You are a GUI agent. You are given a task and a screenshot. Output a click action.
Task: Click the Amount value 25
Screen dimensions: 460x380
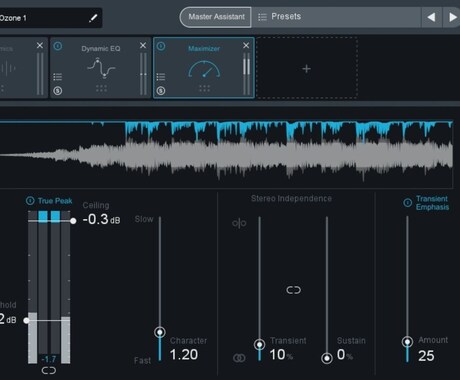coord(426,356)
